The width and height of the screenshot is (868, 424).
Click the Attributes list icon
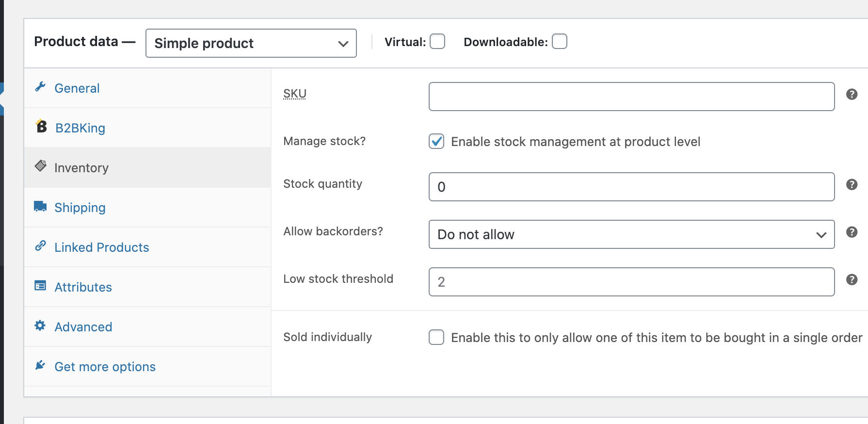point(40,286)
